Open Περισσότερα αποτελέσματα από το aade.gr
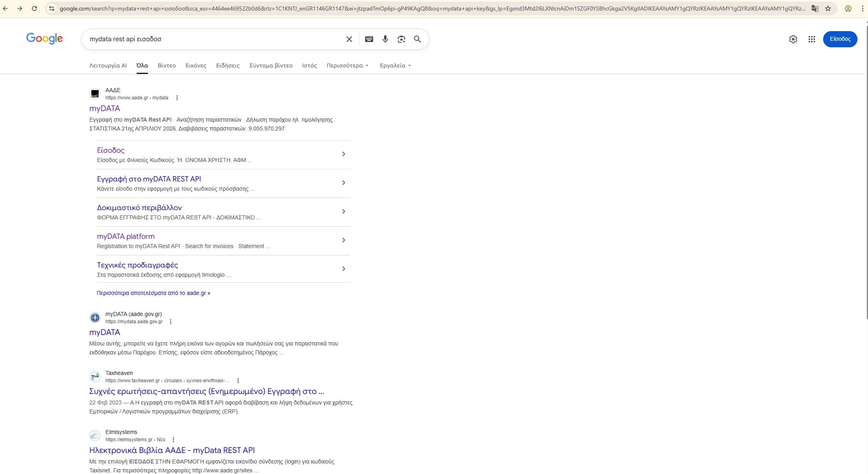This screenshot has width=868, height=474. 153,293
